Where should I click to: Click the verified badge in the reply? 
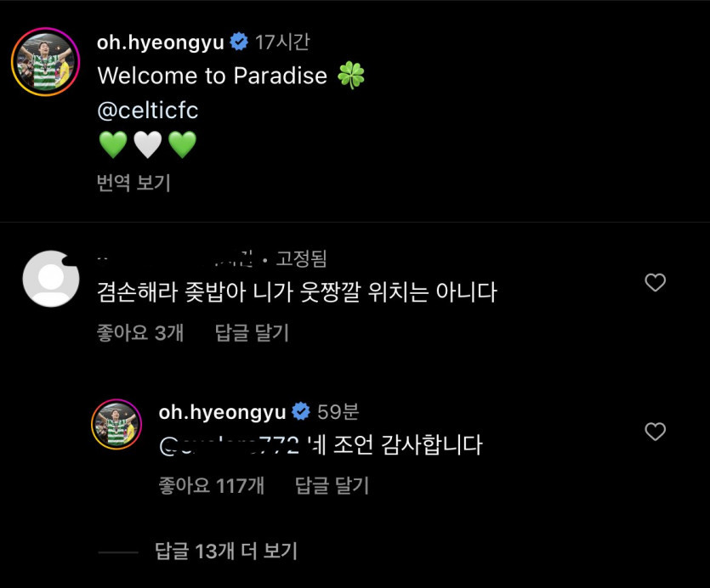(300, 412)
